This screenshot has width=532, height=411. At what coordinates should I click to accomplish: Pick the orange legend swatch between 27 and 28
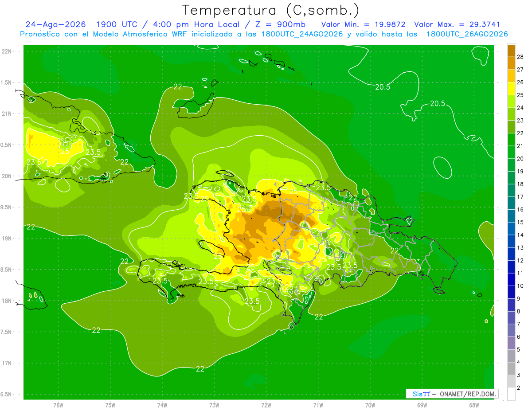tap(511, 63)
